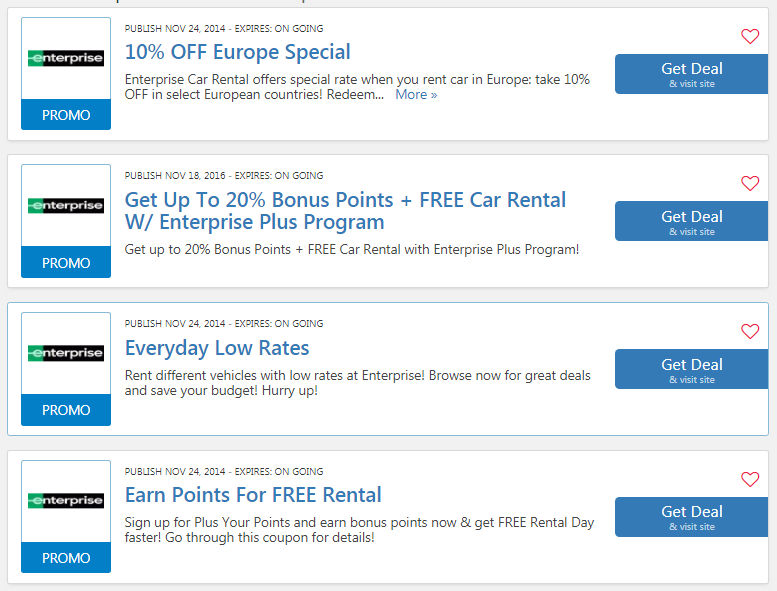This screenshot has width=777, height=591.
Task: Save Everyday Low Rates deal with heart
Action: tap(750, 332)
